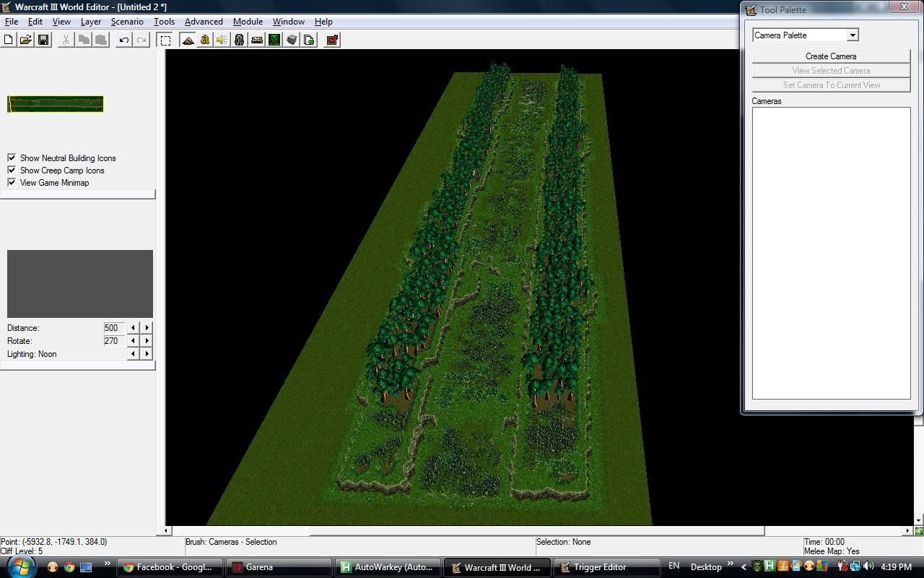The width and height of the screenshot is (924, 578).
Task: Toggle Show Creep Camp Icons checkbox
Action: [x=12, y=170]
